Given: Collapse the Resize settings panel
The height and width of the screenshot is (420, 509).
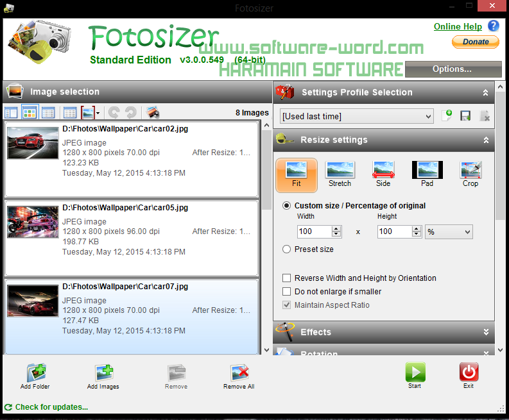Looking at the screenshot, I should click(x=486, y=140).
